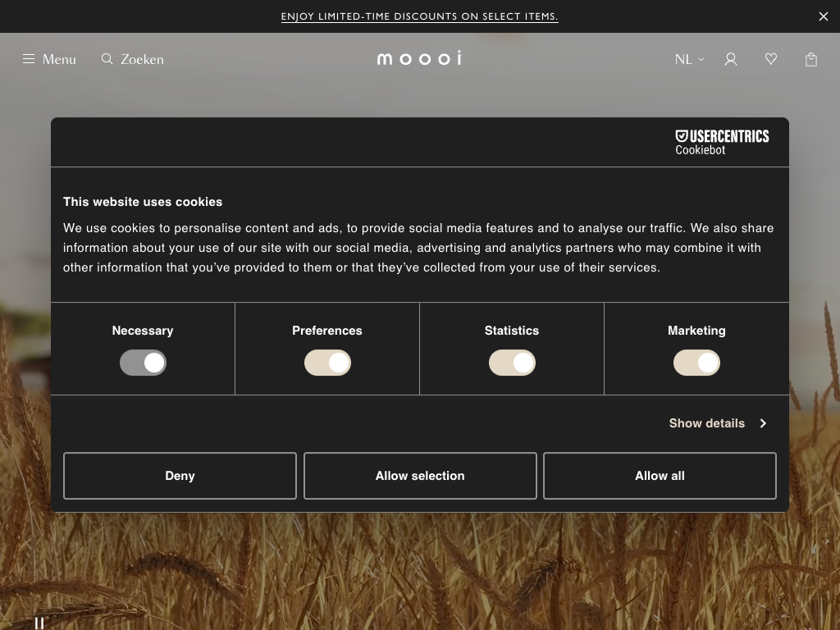Click the Deny button
The width and height of the screenshot is (840, 630).
click(x=180, y=476)
